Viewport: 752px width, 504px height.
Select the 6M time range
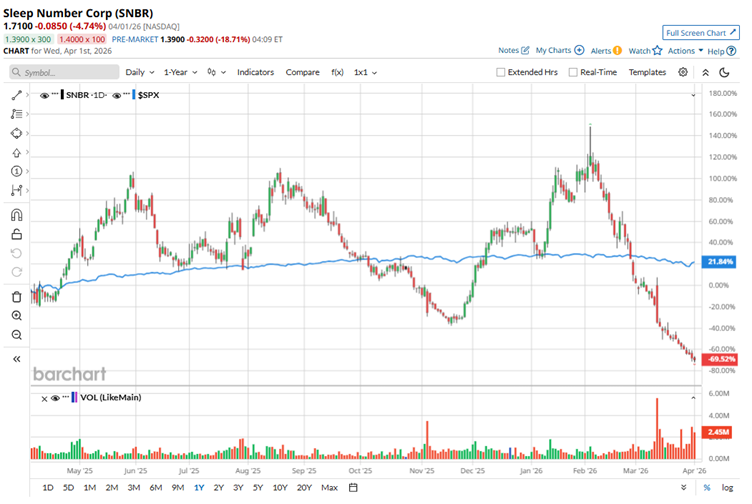coord(156,488)
